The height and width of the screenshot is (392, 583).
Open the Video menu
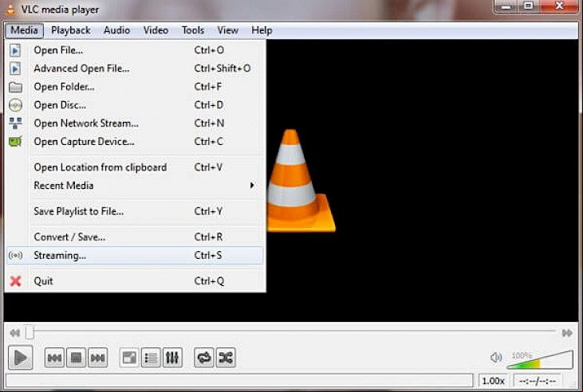tap(156, 30)
